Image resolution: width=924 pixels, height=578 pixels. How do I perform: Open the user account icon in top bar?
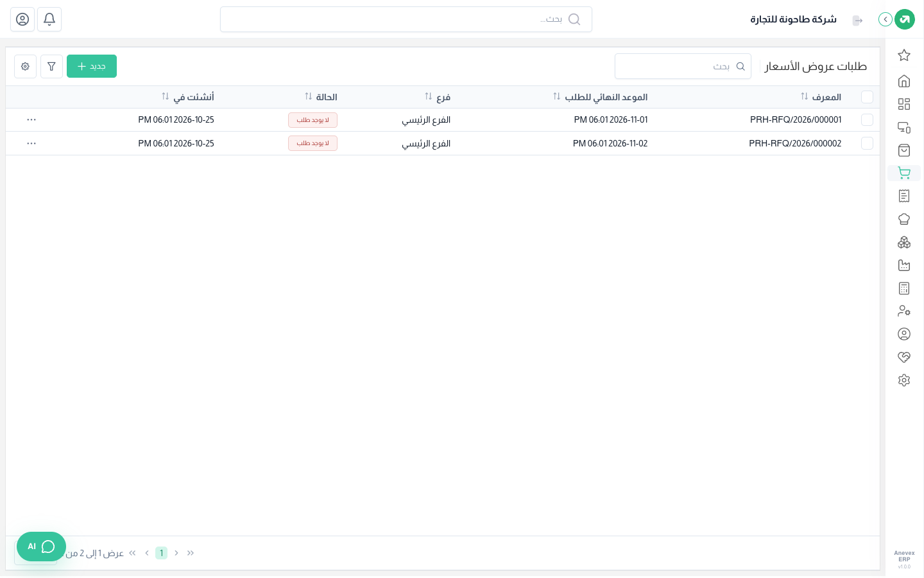[x=22, y=19]
